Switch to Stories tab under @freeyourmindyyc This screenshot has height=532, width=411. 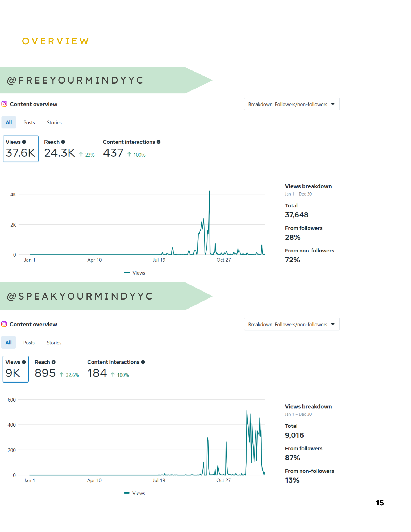[54, 123]
